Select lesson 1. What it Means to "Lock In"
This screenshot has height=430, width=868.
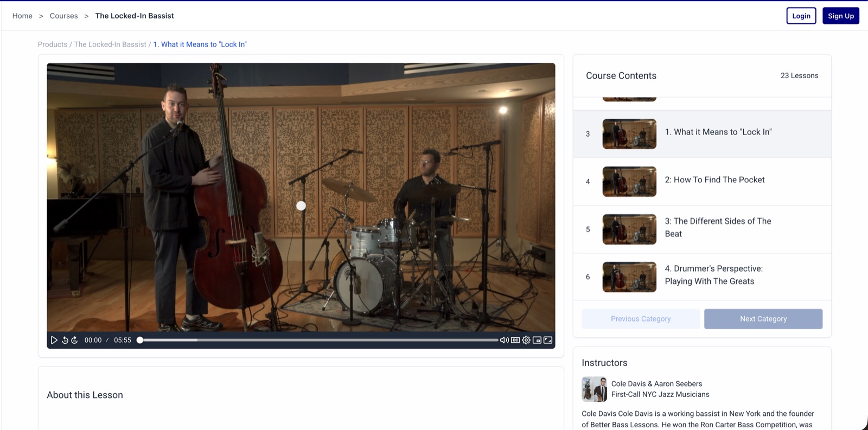tap(702, 134)
